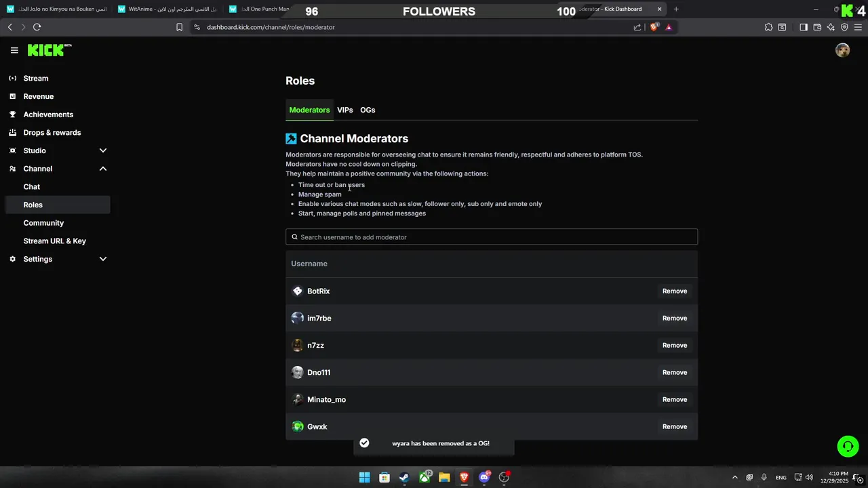
Task: Switch to the One Punch Man browser tab
Action: click(x=260, y=9)
